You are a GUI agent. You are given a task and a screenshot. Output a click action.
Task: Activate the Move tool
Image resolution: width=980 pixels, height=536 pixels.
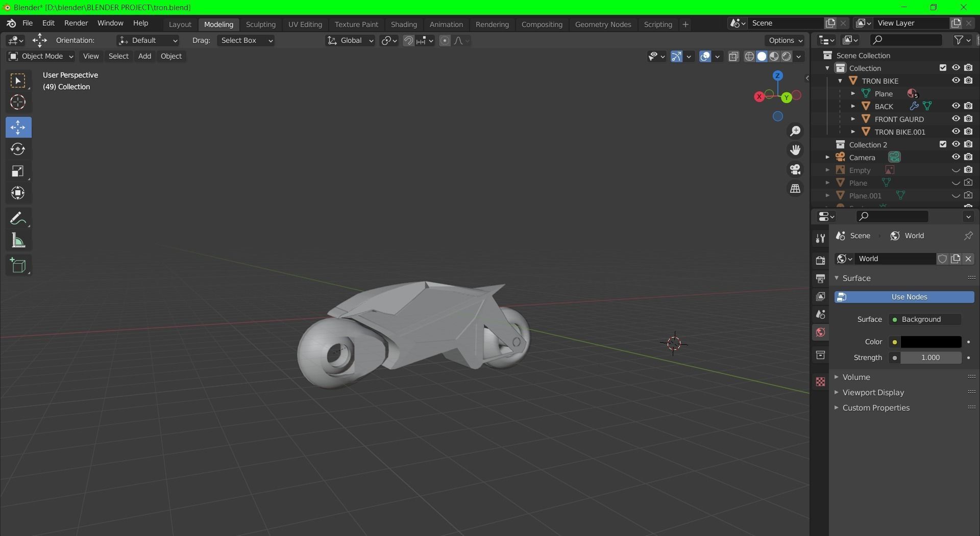point(18,127)
